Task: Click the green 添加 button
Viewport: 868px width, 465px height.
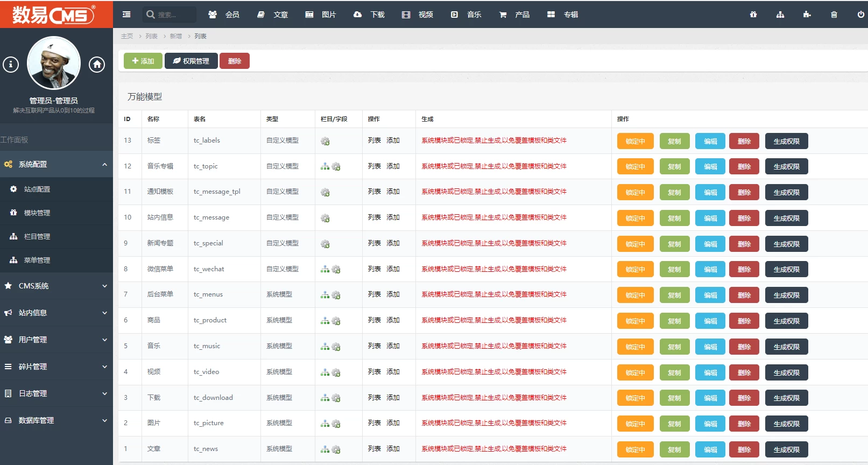Action: [x=143, y=61]
